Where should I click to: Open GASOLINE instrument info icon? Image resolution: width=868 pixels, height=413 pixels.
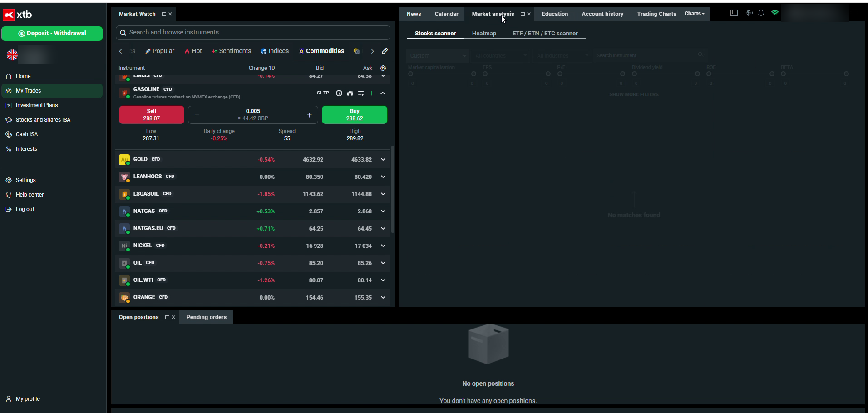click(339, 93)
